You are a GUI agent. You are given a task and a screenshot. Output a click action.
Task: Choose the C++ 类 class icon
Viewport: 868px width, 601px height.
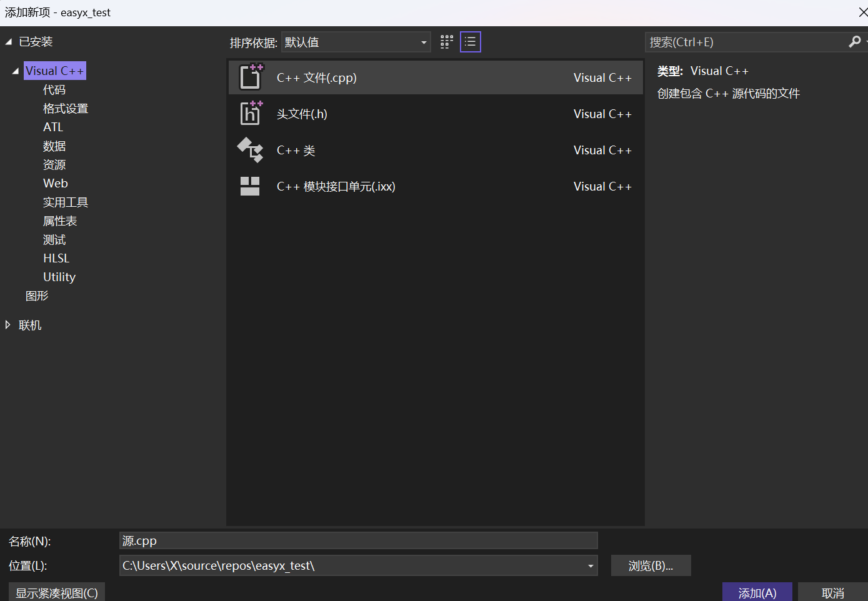[x=250, y=150]
